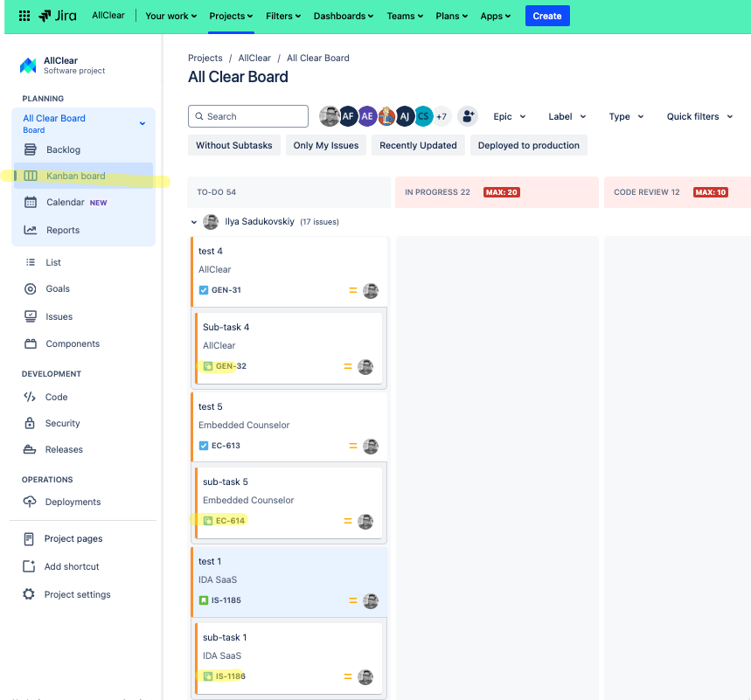Open the Calendar icon in sidebar

click(30, 200)
